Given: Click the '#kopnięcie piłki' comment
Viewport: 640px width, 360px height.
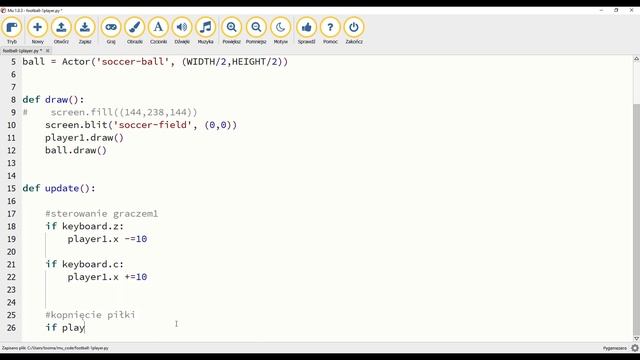Looking at the screenshot, I should 90,315.
